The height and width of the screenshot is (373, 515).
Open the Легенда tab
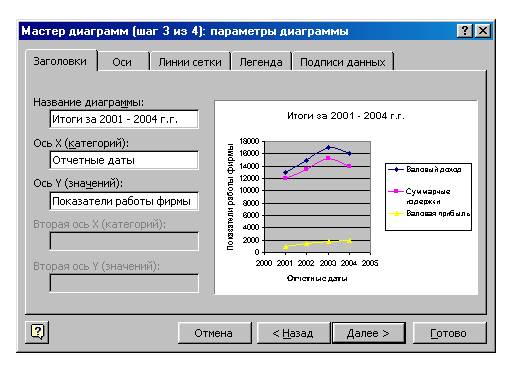(261, 62)
